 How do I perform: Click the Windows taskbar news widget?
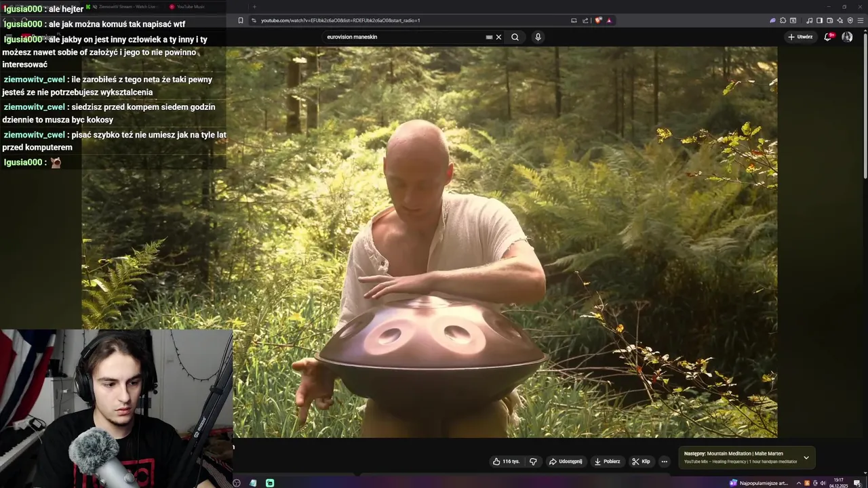[759, 483]
